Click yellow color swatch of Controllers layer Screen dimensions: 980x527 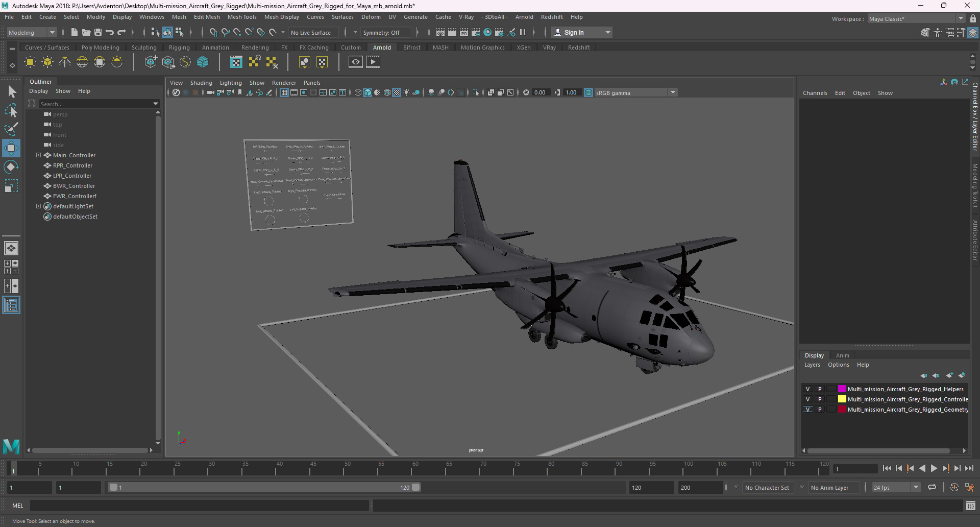coord(842,399)
